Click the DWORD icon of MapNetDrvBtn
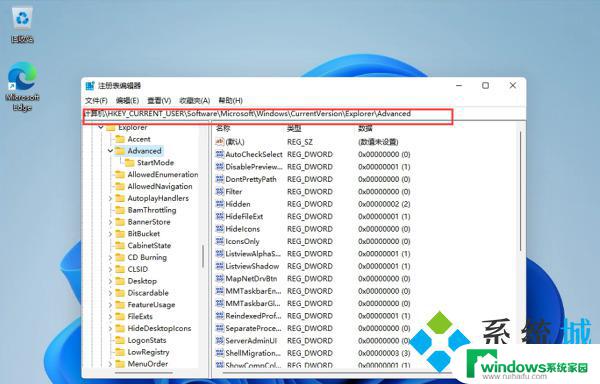Viewport: 600px width, 384px height. tap(220, 278)
